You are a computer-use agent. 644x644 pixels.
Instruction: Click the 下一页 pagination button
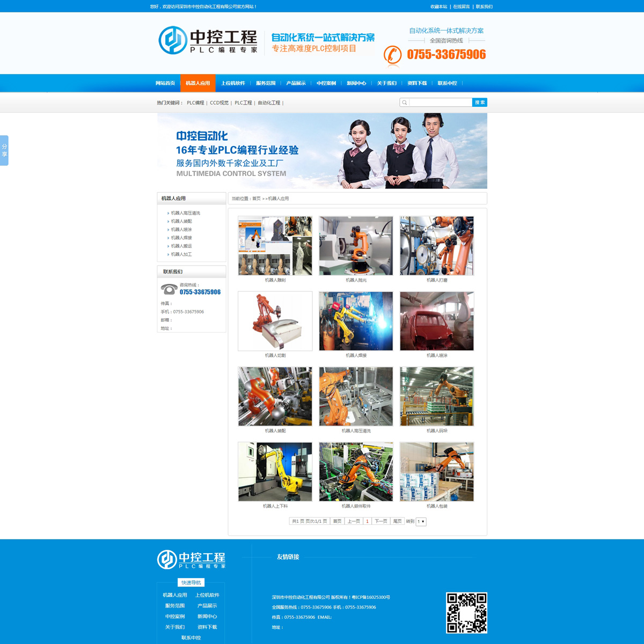[x=380, y=521]
